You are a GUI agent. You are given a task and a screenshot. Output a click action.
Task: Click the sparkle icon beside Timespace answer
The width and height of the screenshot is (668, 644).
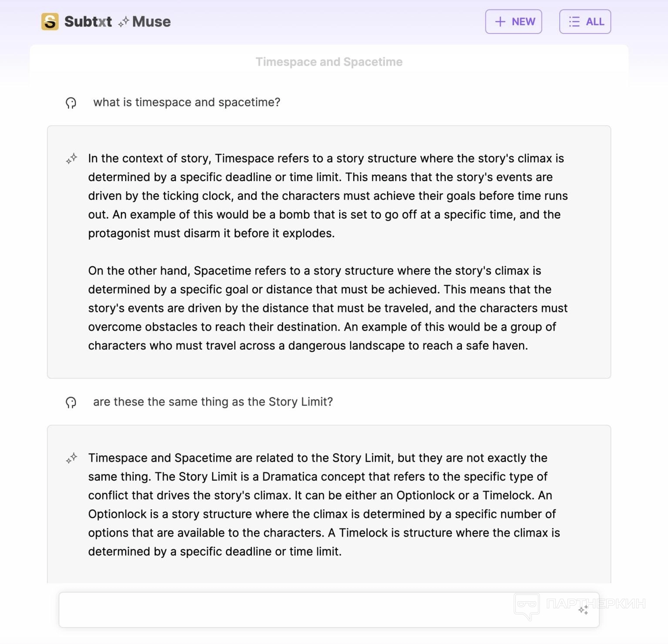tap(72, 158)
